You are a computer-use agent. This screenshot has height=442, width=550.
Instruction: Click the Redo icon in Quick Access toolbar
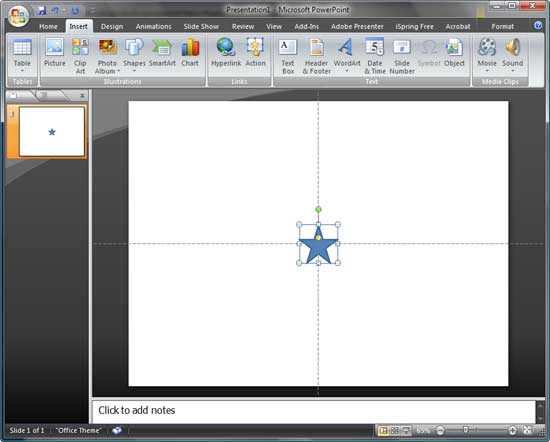tap(75, 11)
